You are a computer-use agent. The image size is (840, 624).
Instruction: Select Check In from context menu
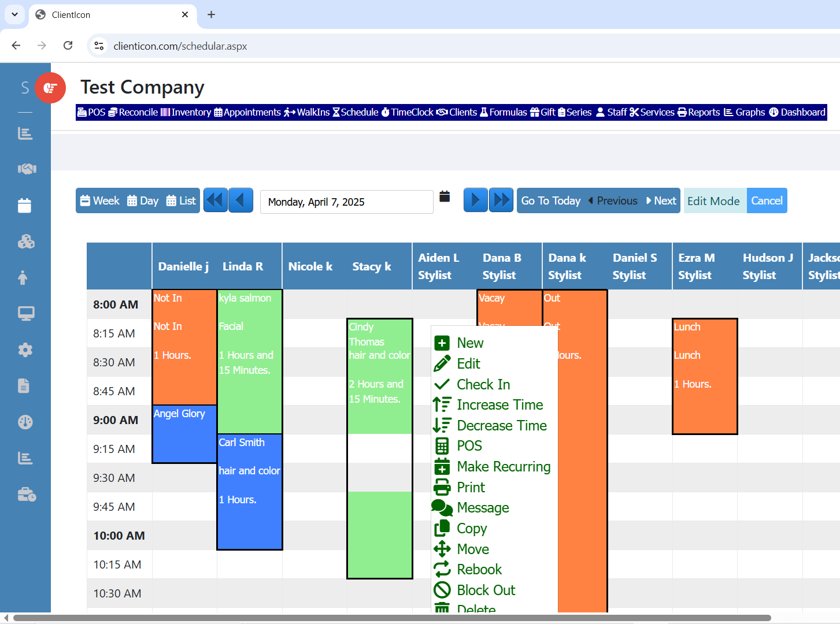(x=483, y=384)
